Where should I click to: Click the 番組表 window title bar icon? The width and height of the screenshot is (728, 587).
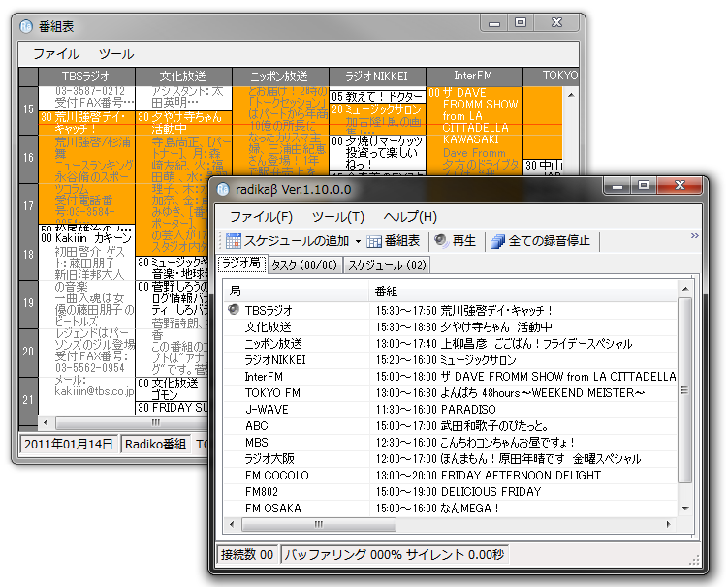pyautogui.click(x=26, y=26)
